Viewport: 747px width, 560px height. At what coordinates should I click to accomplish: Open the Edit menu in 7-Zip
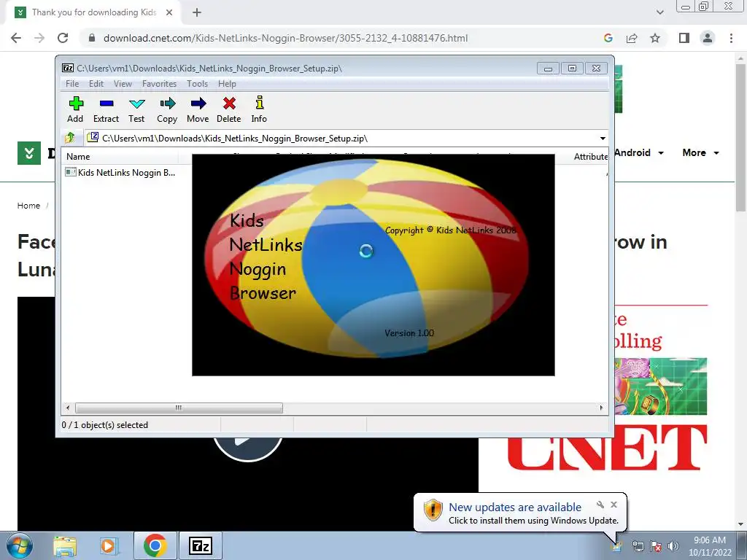coord(96,84)
